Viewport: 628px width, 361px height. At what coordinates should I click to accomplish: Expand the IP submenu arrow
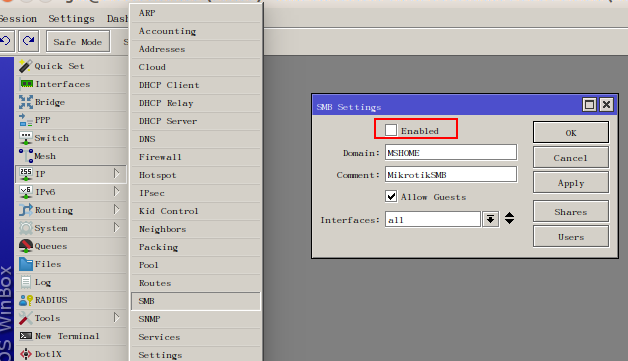(x=117, y=173)
